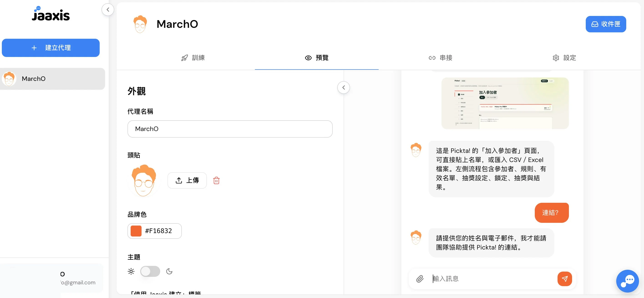Viewport: 644px width, 298px height.
Task: Click the 主題 label
Action: click(x=134, y=257)
